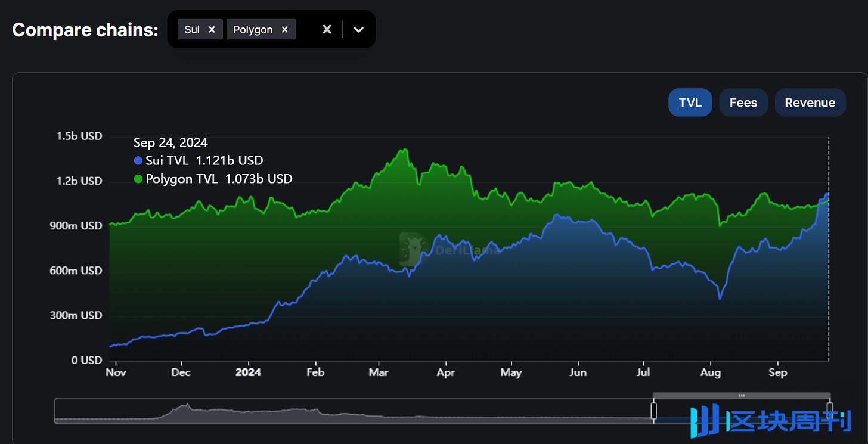Click the Jul x-axis label
This screenshot has width=868, height=444.
pos(643,372)
